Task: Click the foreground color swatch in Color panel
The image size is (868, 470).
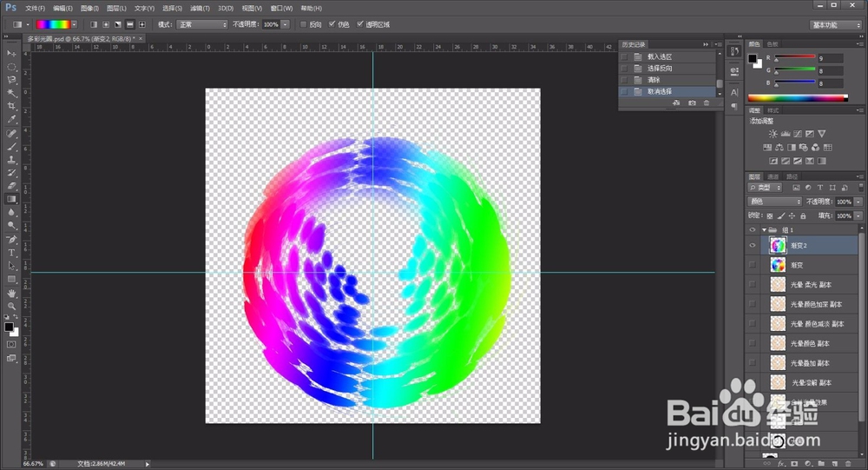Action: pos(753,59)
